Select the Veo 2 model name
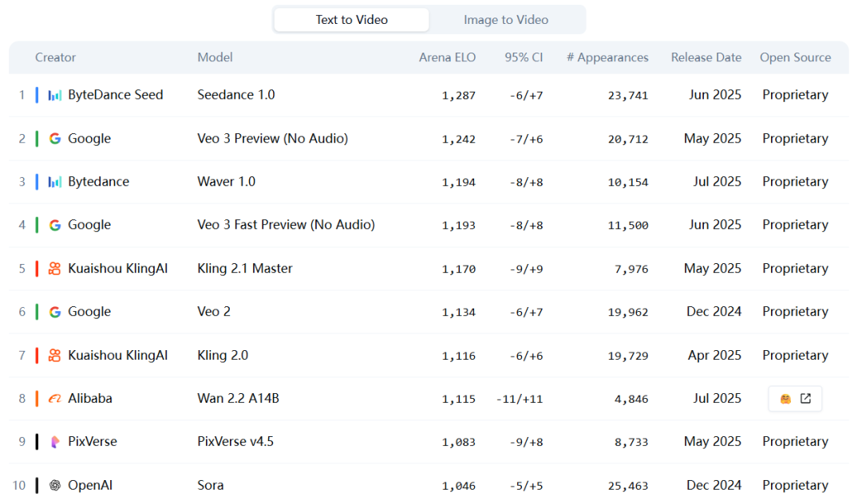The width and height of the screenshot is (862, 504). [214, 312]
